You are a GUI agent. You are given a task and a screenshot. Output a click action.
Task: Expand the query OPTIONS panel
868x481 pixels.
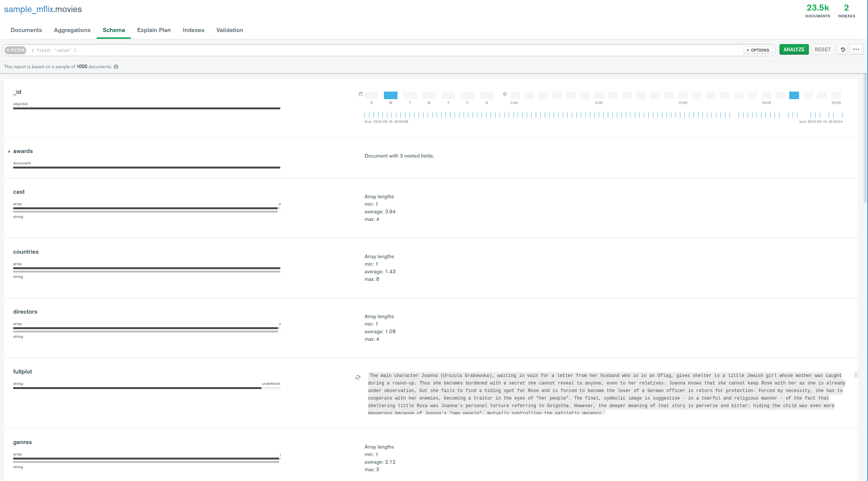pos(758,50)
